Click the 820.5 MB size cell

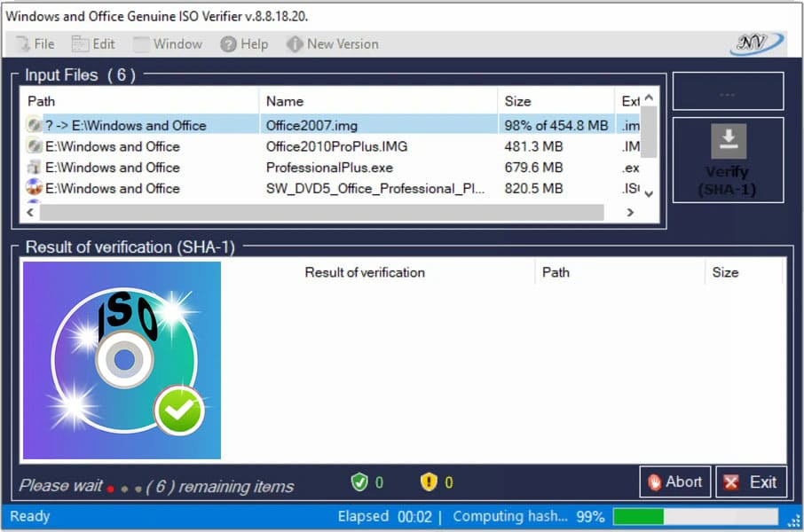click(533, 189)
